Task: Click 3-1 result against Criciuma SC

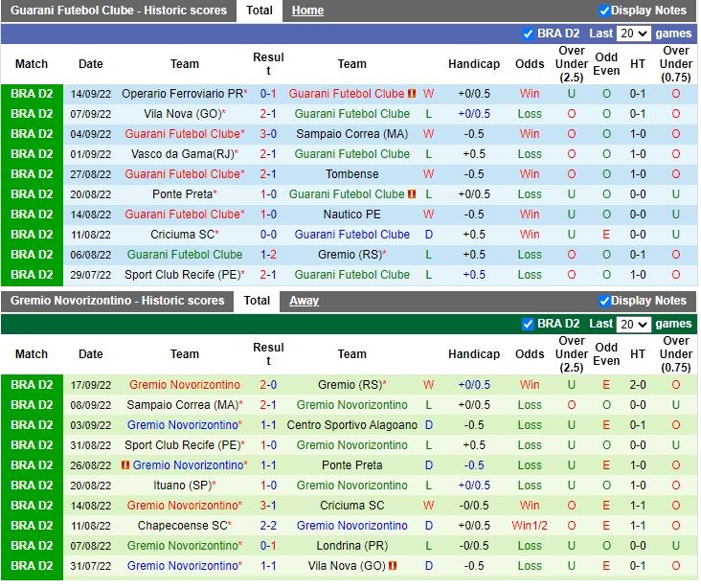Action: 268,506
